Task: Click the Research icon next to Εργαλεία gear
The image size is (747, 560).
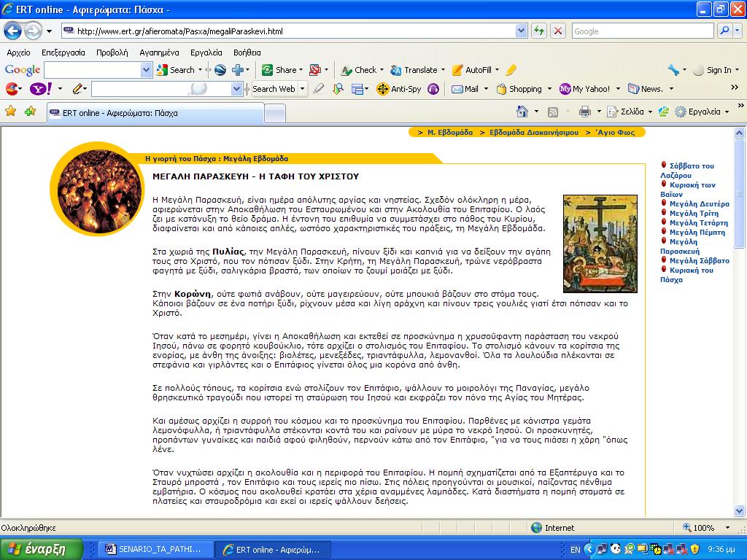Action: click(664, 112)
